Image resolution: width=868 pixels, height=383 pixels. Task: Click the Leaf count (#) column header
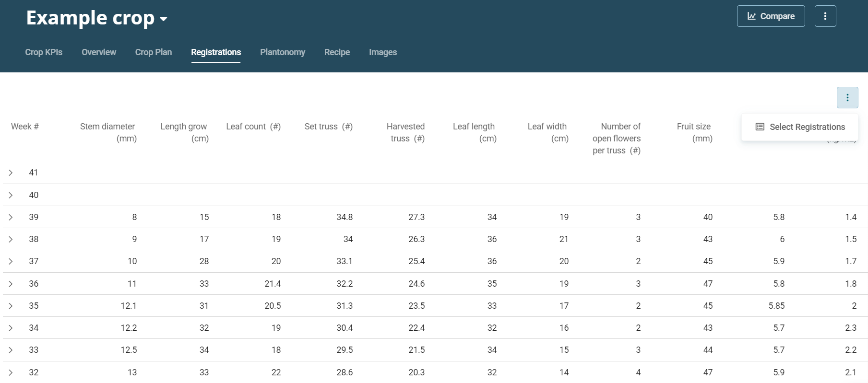[x=253, y=127]
